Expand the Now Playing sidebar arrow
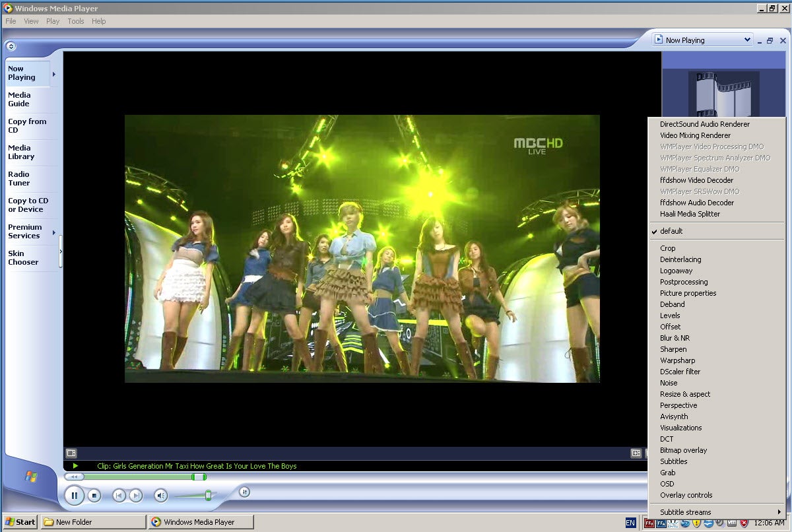The width and height of the screenshot is (792, 532). (x=54, y=74)
